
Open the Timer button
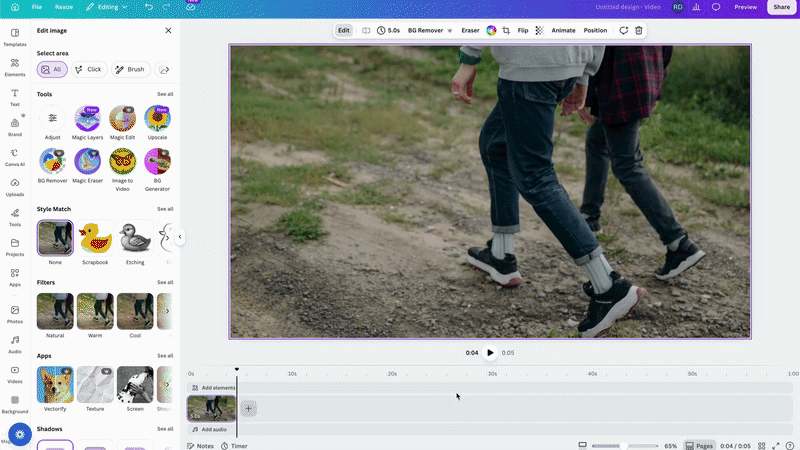coord(234,446)
